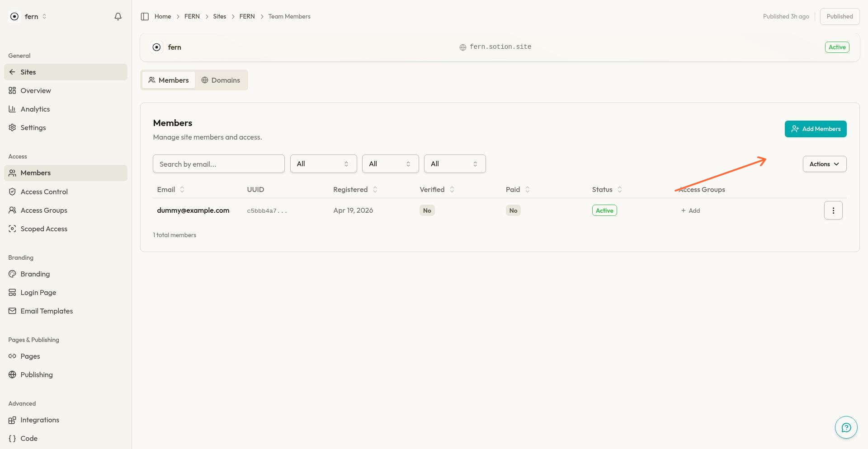Open the second All filter dropdown
Viewport: 868px width, 449px height.
coord(390,164)
